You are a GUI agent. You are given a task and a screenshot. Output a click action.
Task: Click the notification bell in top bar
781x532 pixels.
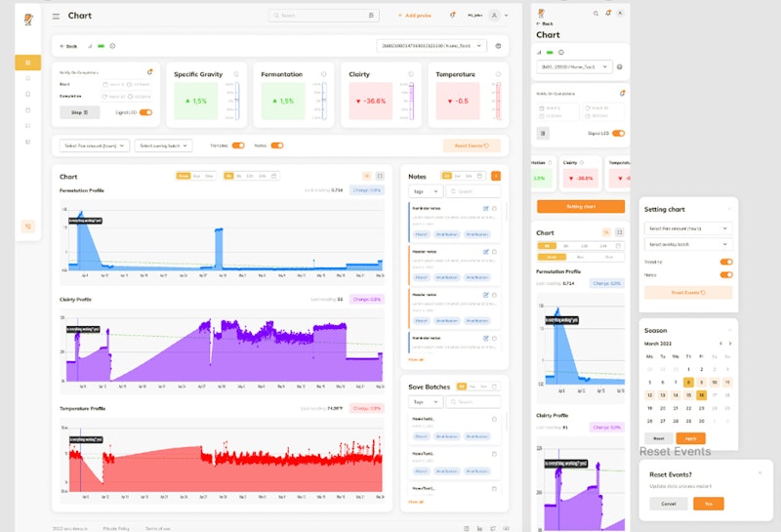(452, 16)
